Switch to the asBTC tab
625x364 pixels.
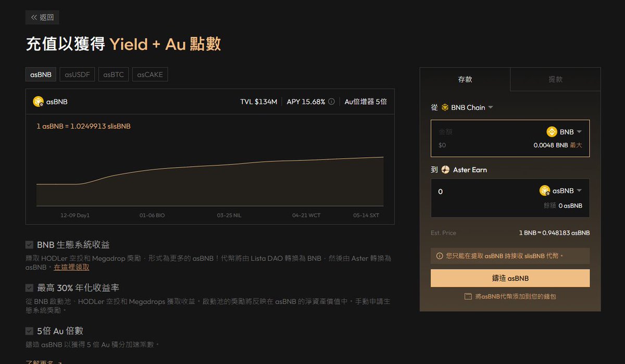pyautogui.click(x=114, y=74)
